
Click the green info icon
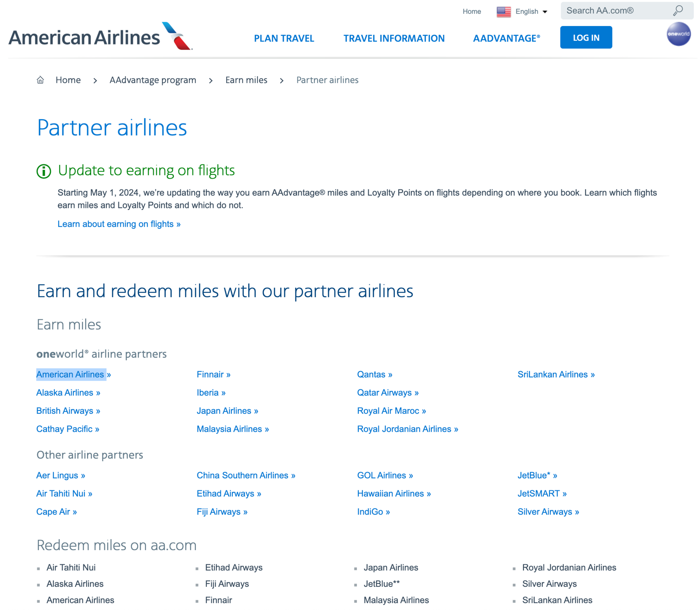(x=44, y=171)
